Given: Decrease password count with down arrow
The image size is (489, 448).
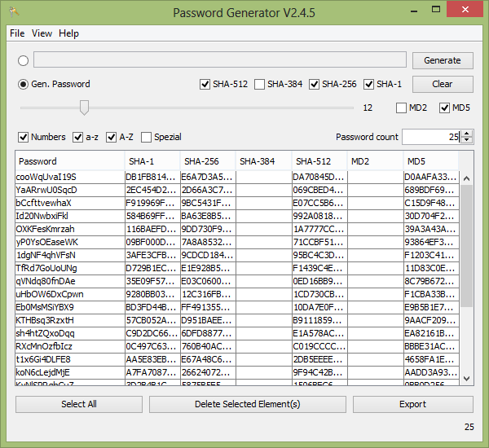Looking at the screenshot, I should (466, 140).
